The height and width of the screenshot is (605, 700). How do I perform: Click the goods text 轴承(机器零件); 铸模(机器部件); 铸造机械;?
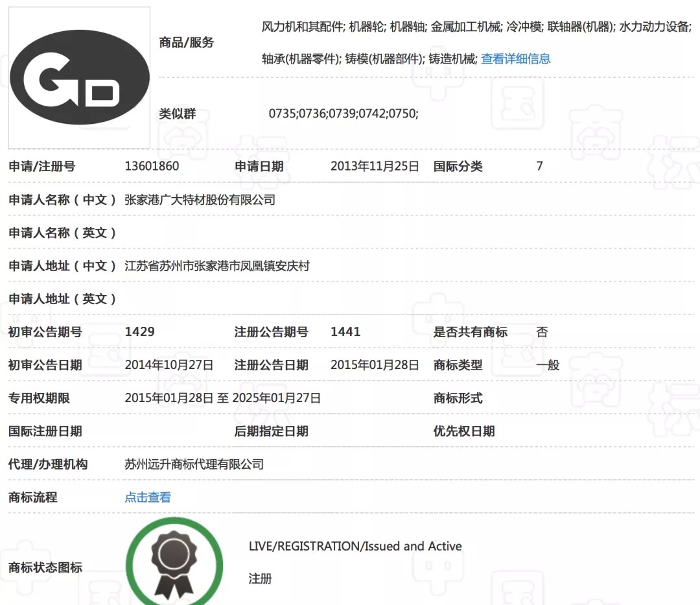(369, 59)
